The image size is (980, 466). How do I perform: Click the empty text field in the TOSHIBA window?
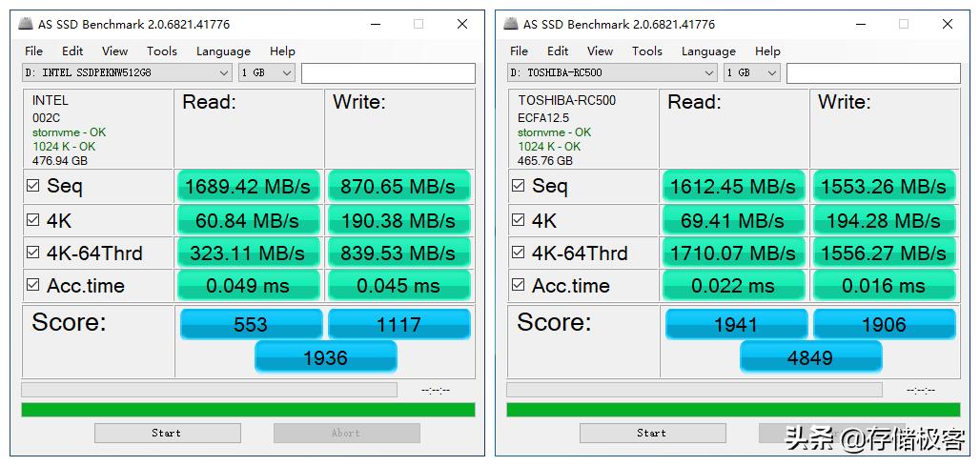point(873,73)
